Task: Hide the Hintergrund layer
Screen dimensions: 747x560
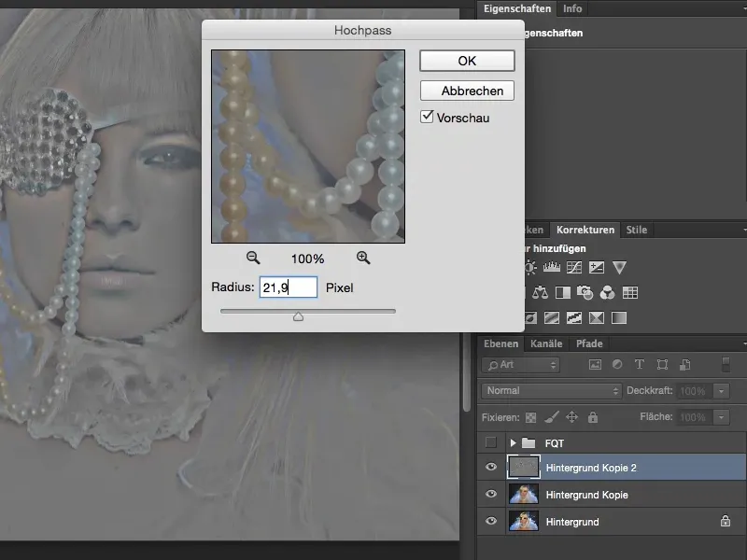Action: [x=491, y=521]
